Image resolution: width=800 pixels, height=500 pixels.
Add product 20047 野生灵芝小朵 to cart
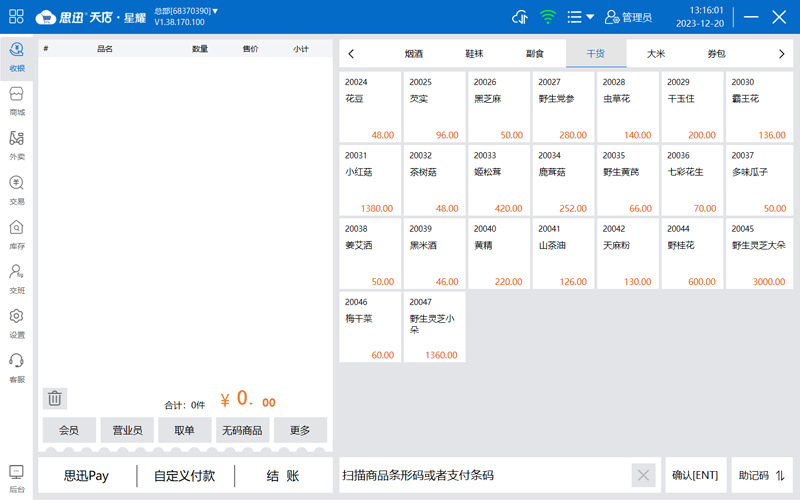pyautogui.click(x=434, y=327)
